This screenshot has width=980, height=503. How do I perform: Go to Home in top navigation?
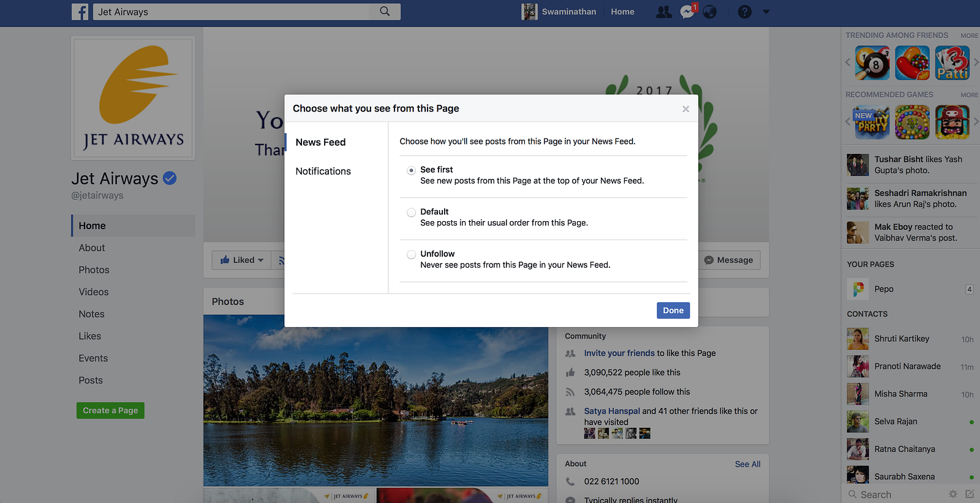pos(622,12)
